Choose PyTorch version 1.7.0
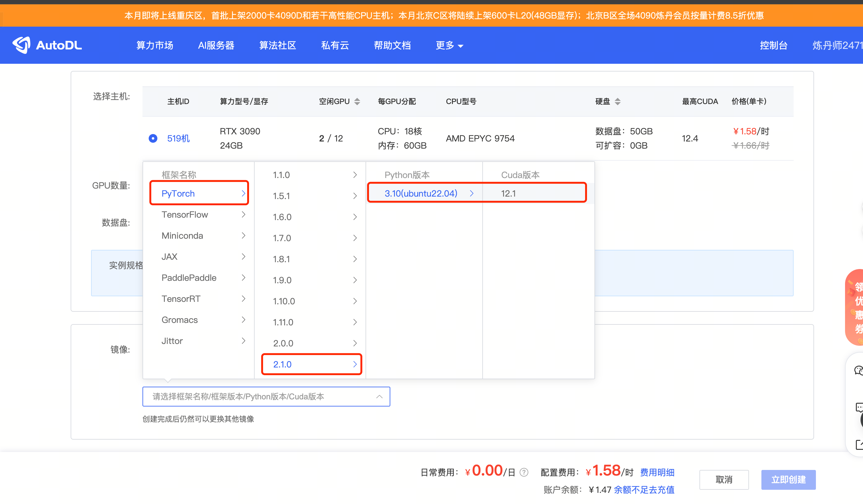Screen dimensions: 863x504 click(311, 238)
